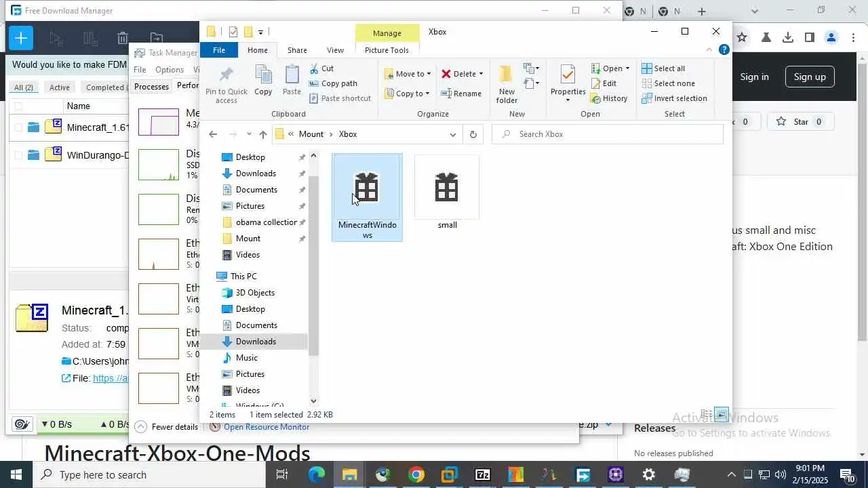Click the Edit button in Open group
The image size is (868, 488).
click(604, 83)
